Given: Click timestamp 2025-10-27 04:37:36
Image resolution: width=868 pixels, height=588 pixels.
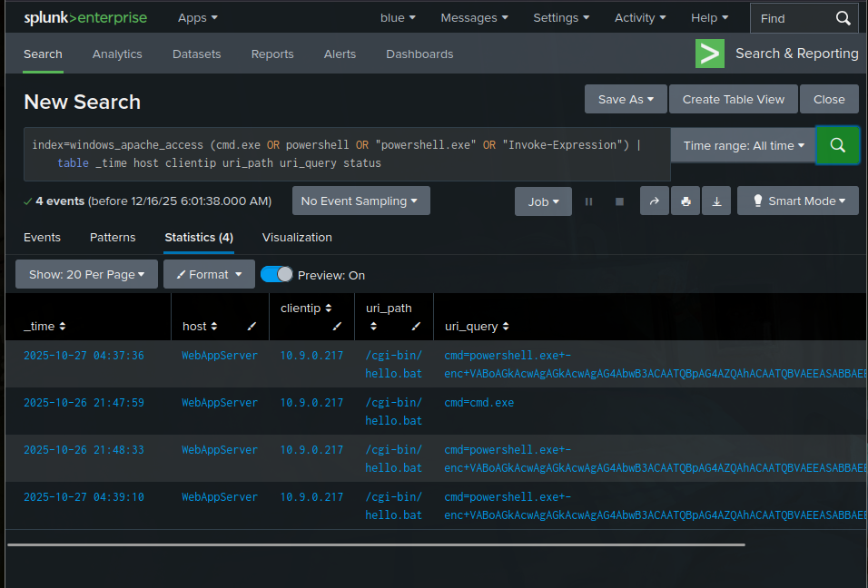Looking at the screenshot, I should pyautogui.click(x=84, y=356).
